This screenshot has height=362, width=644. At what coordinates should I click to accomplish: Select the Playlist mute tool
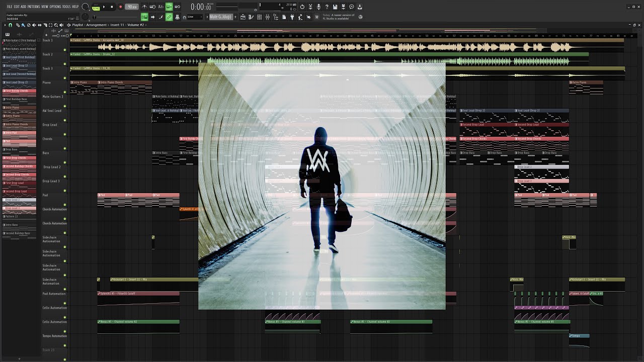34,25
